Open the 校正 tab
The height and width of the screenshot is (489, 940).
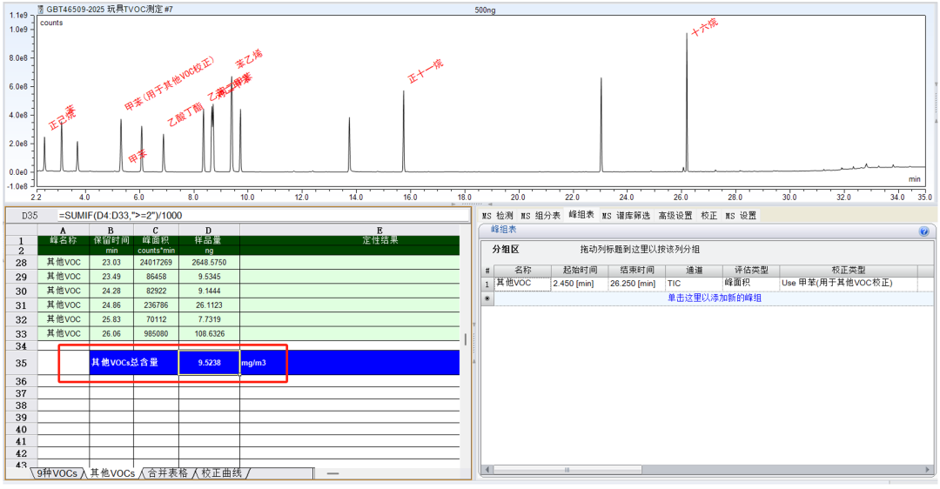point(709,215)
